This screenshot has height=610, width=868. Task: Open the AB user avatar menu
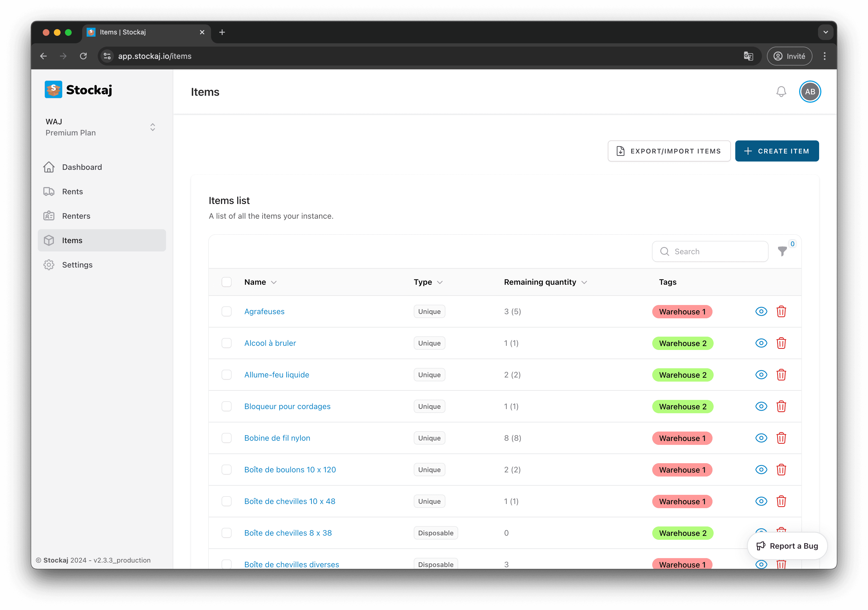(x=809, y=92)
